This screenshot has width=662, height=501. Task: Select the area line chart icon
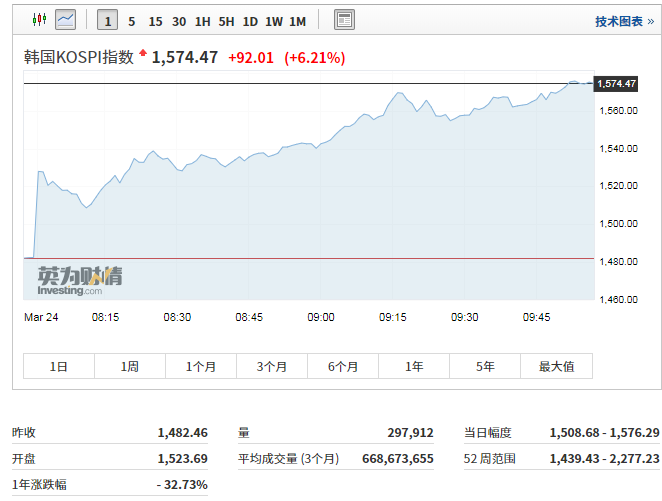66,20
